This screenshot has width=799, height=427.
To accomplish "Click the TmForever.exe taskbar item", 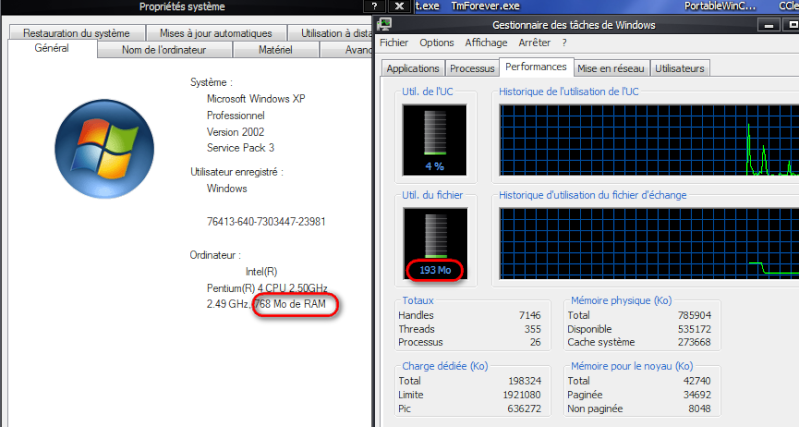I will (x=485, y=6).
